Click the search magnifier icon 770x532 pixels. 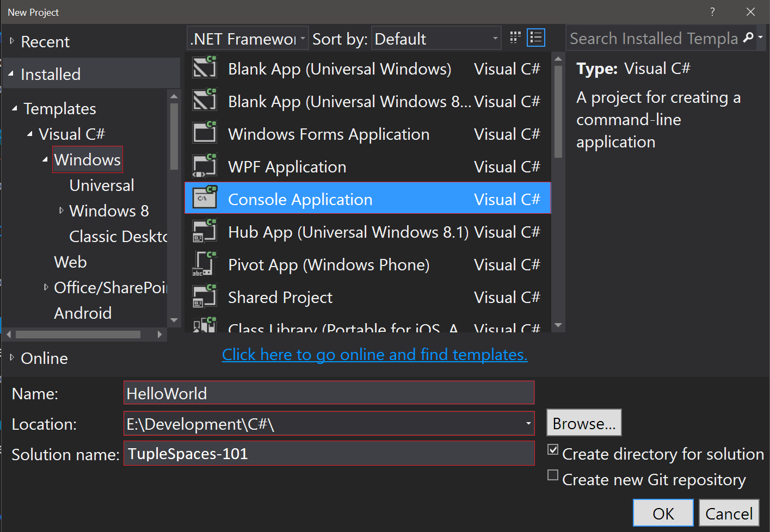(748, 38)
